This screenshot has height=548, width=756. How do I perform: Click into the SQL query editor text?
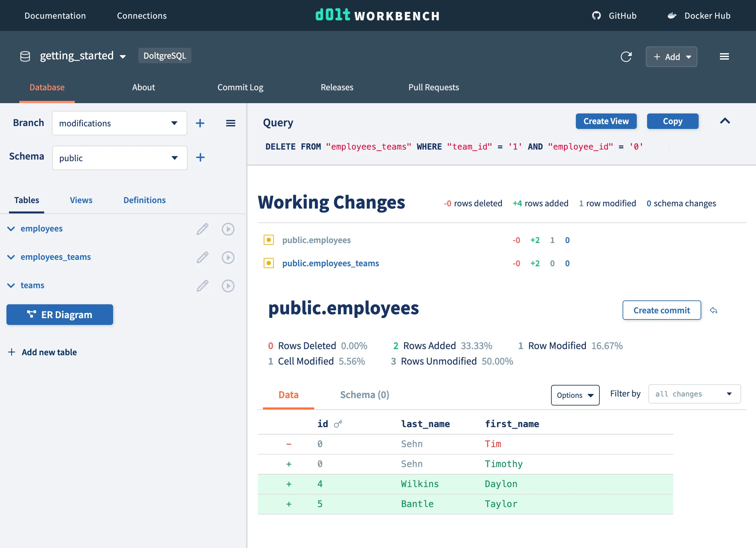point(453,147)
